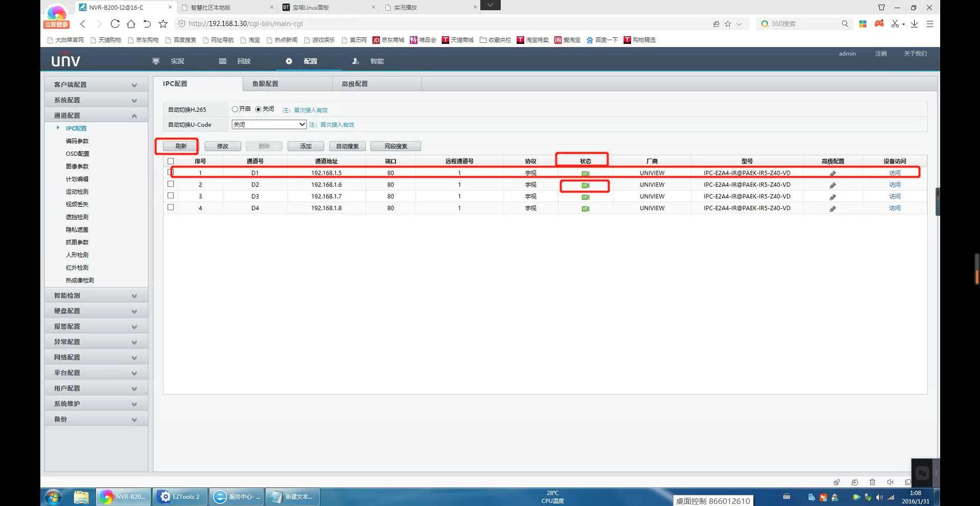Click the green camera status icon for D2
The image size is (980, 506).
coord(585,185)
